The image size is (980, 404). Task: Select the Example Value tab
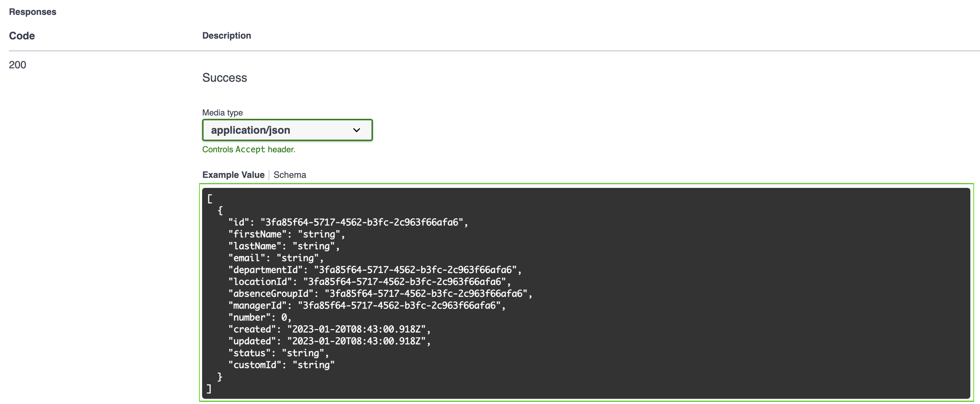[x=233, y=175]
